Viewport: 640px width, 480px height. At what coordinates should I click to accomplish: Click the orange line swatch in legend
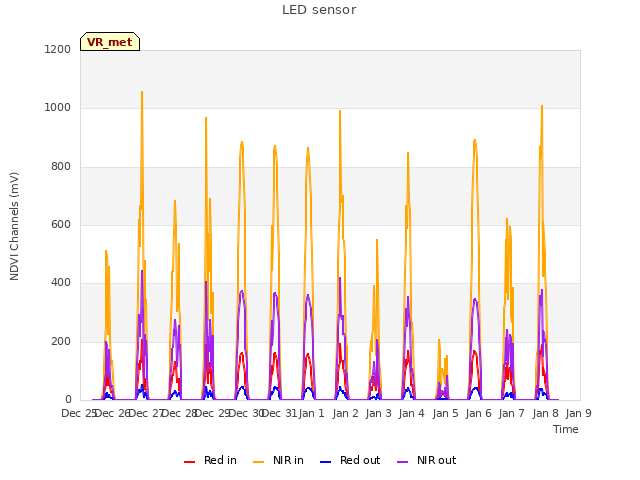pos(258,462)
